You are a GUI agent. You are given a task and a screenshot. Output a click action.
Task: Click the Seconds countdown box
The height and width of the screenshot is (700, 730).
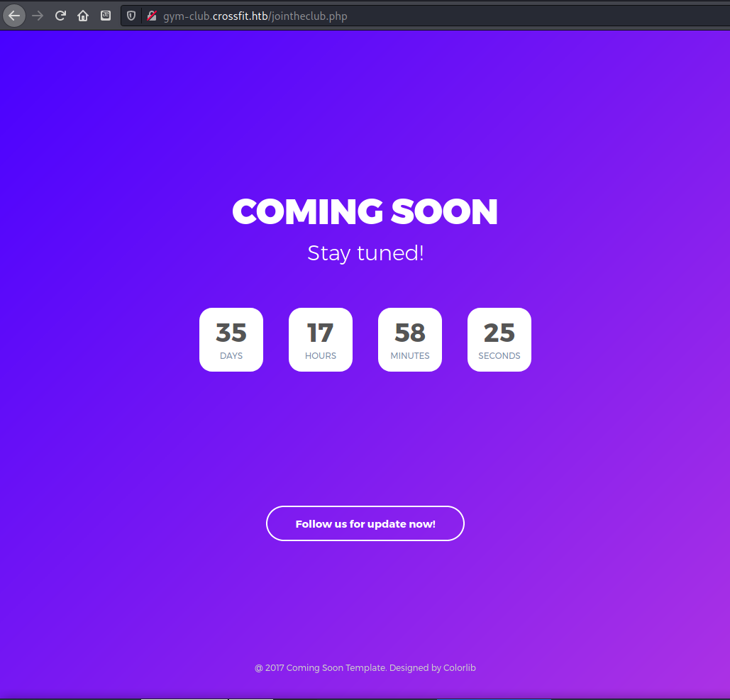pyautogui.click(x=499, y=340)
